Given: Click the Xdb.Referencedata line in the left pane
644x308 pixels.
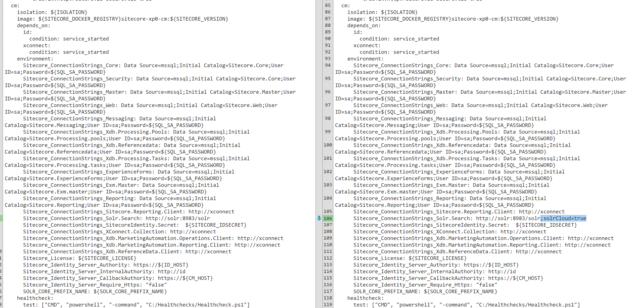Looking at the screenshot, I should click(x=123, y=148).
